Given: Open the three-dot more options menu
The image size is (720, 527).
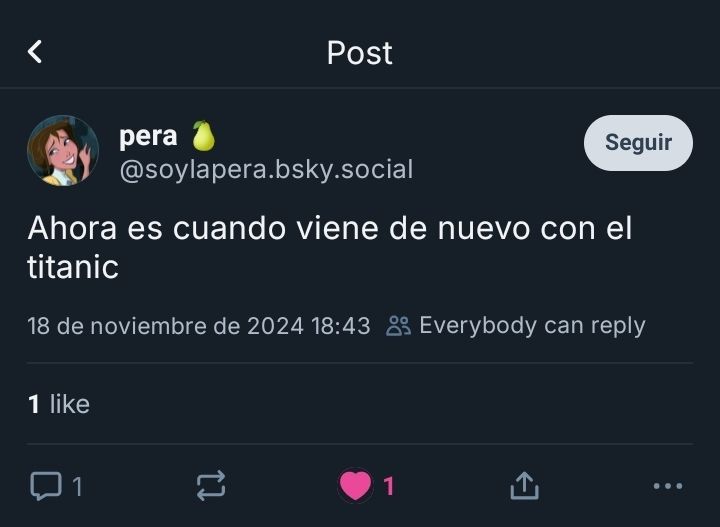Looking at the screenshot, I should (x=668, y=486).
